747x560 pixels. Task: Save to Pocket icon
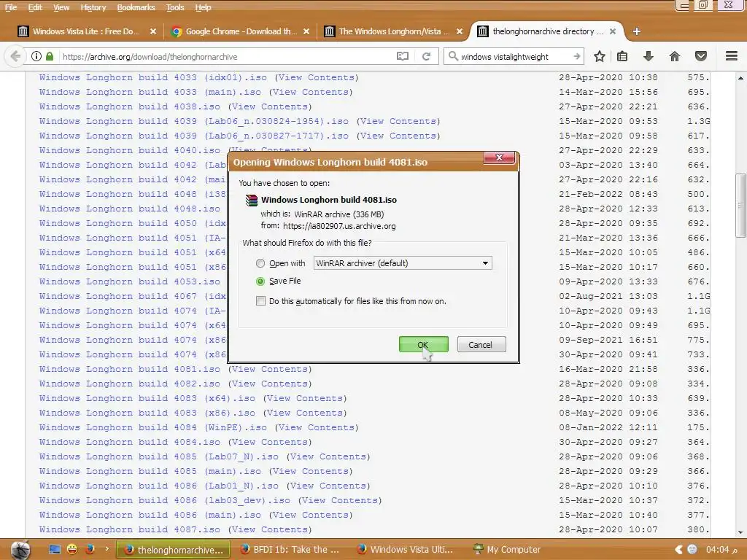pyautogui.click(x=701, y=56)
